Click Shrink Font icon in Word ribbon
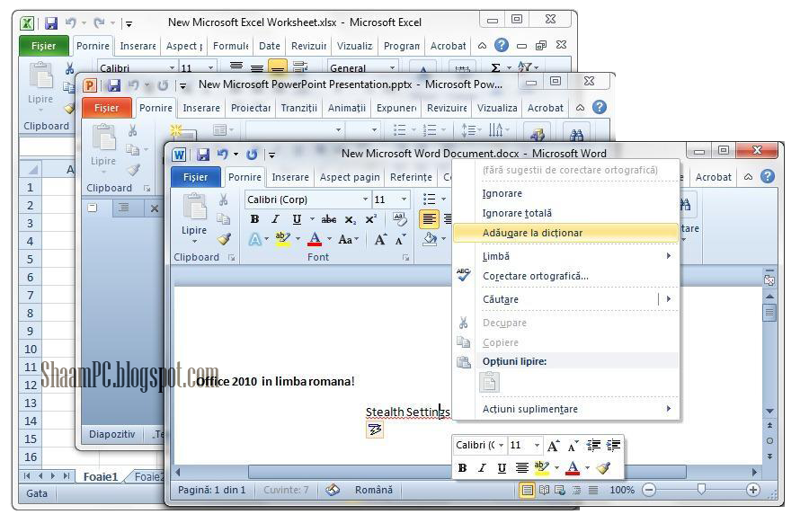This screenshot has height=532, width=809. 400,239
